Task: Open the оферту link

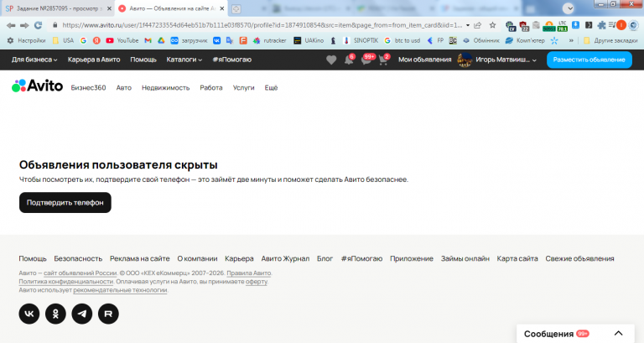Action: pyautogui.click(x=257, y=282)
